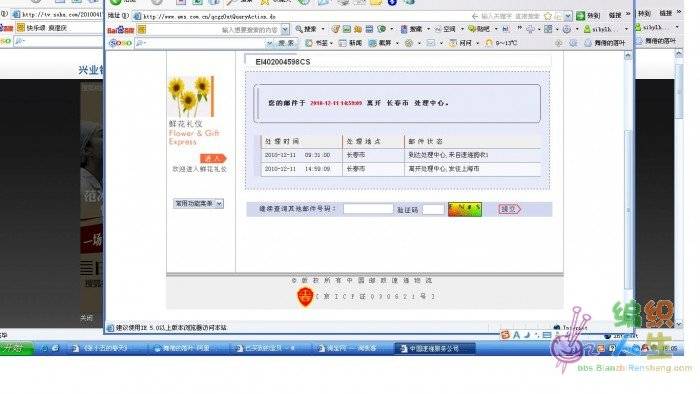Click the 验证码 captcha input field

[x=433, y=209]
